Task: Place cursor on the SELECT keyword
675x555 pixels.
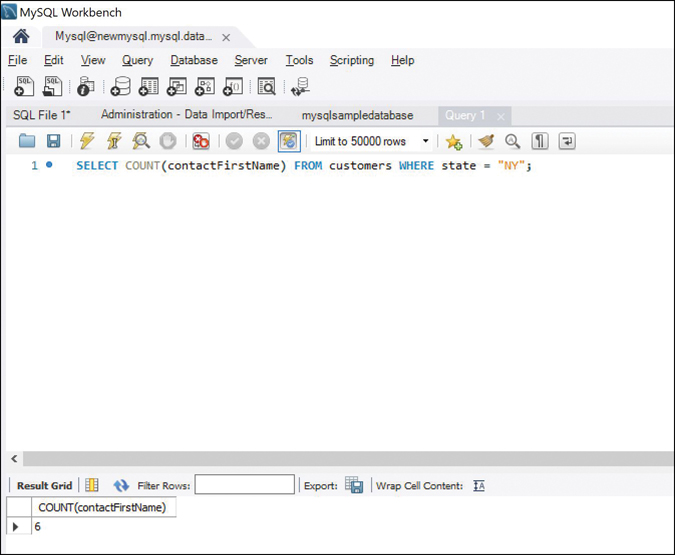Action: tap(97, 166)
